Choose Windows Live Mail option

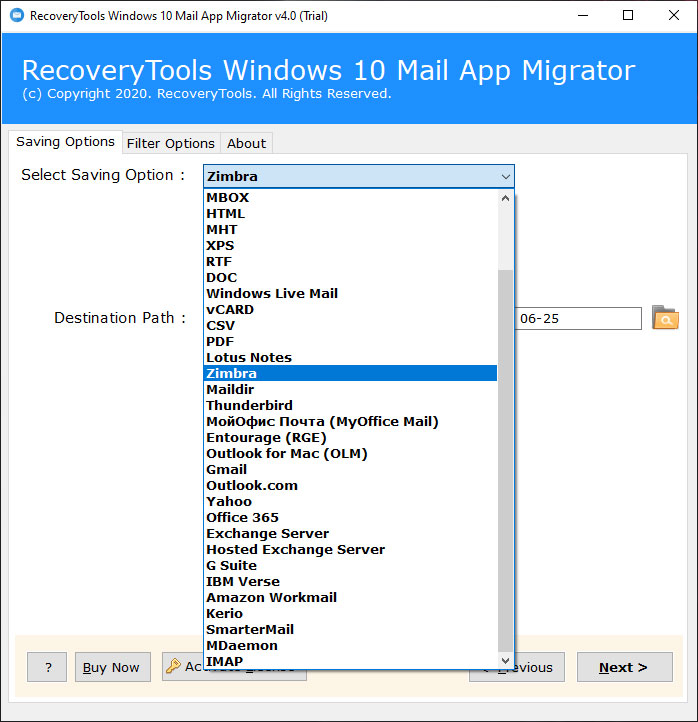click(x=350, y=293)
